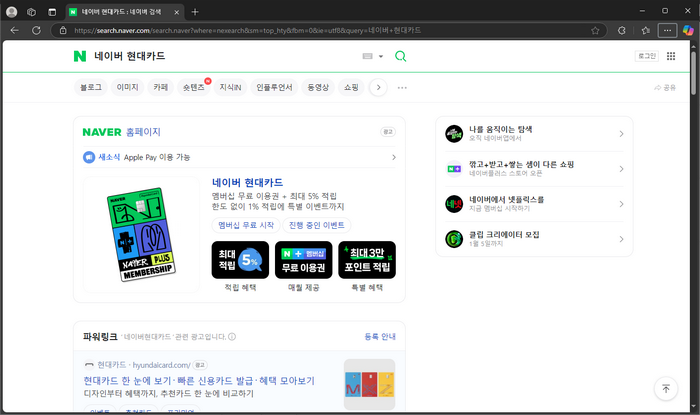Open a new browser tab
This screenshot has width=700, height=415.
coord(195,12)
